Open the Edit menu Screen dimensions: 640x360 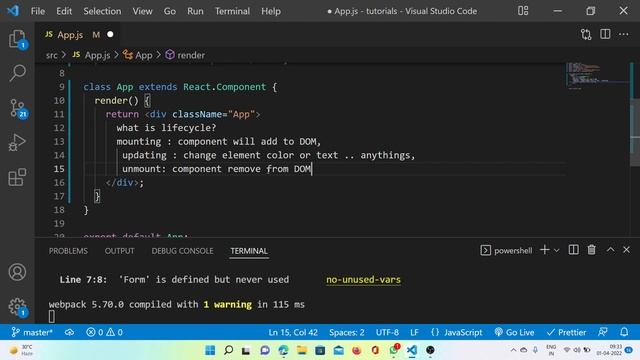[x=64, y=11]
